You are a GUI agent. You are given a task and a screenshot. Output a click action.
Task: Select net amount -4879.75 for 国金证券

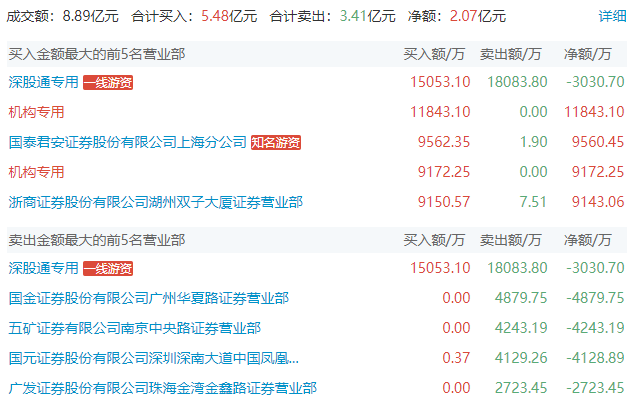(595, 298)
